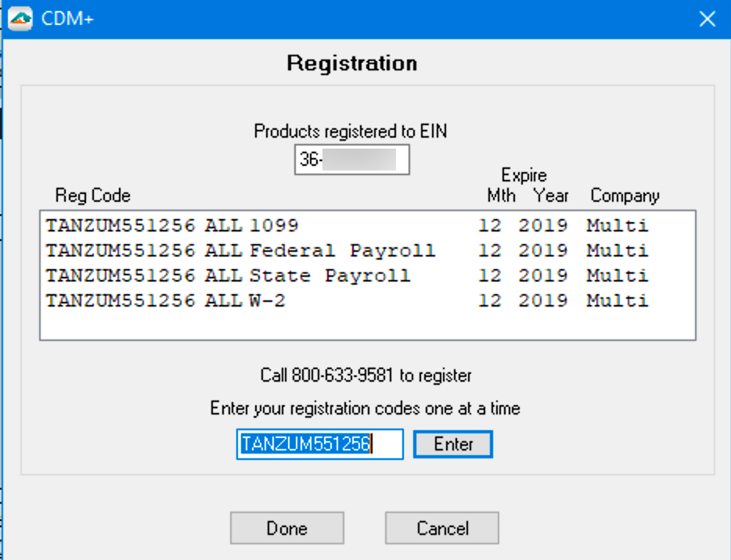Click the Products registered to EIN label
This screenshot has width=731, height=560.
click(x=351, y=131)
